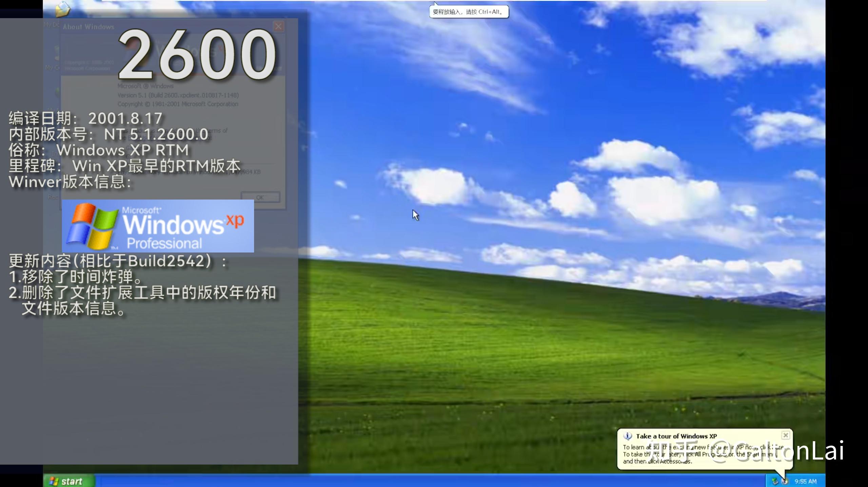Click the Ctrl+Alt release-input tooltip

469,12
